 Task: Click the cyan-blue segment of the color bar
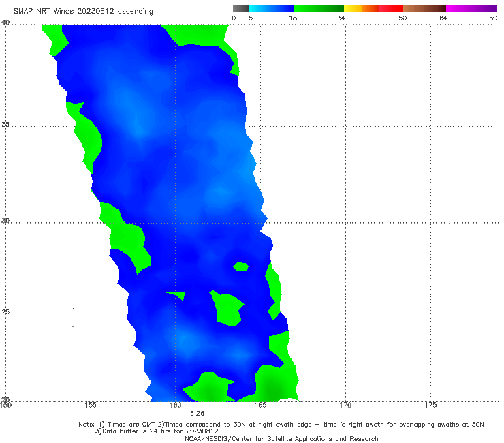[272, 8]
